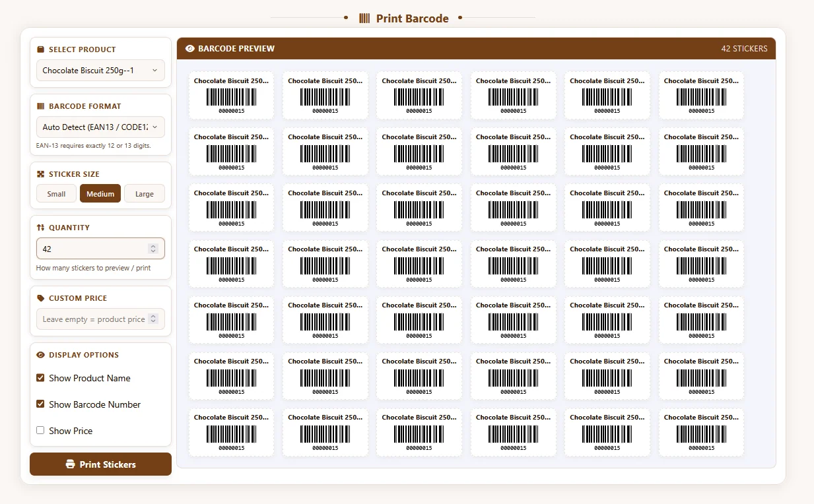Select the Small sticker size
Viewport: 814px width, 504px height.
56,194
